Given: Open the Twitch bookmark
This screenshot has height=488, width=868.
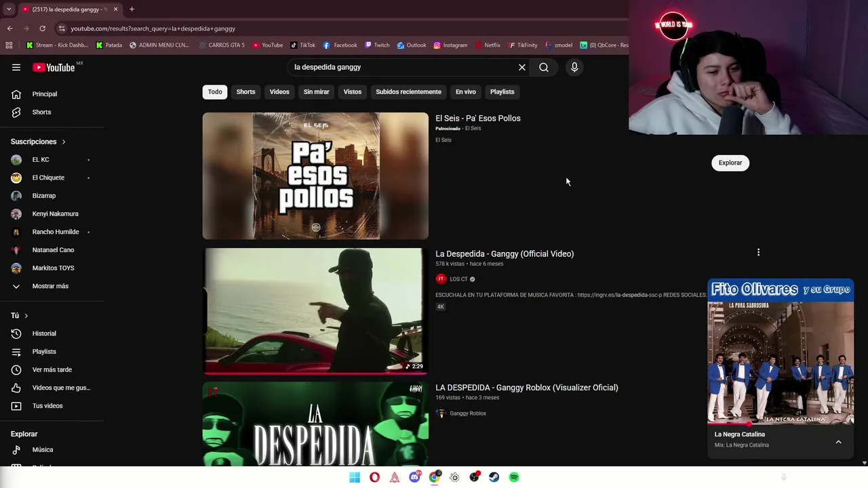Looking at the screenshot, I should tap(377, 45).
